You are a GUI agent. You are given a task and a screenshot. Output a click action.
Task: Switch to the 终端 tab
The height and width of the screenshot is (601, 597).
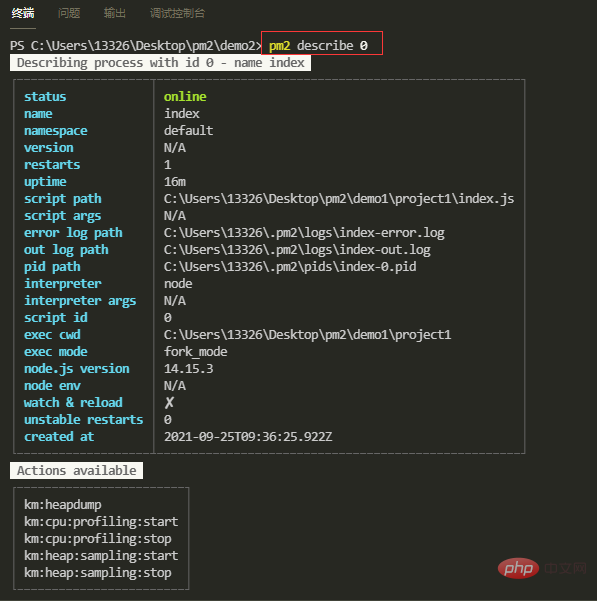tap(23, 13)
